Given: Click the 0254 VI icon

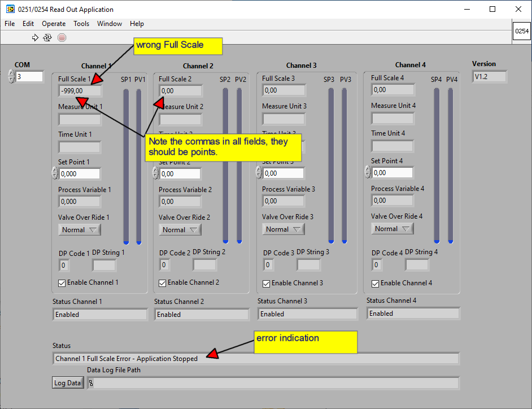Looking at the screenshot, I should [x=521, y=33].
